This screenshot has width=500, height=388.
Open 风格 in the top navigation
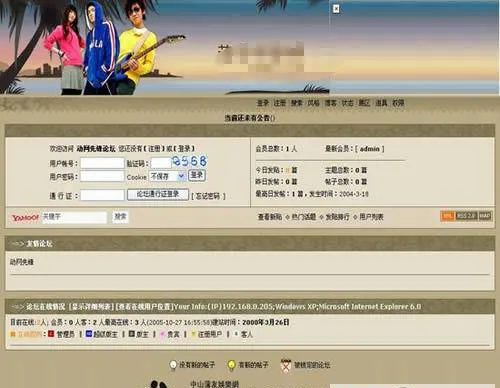point(313,103)
